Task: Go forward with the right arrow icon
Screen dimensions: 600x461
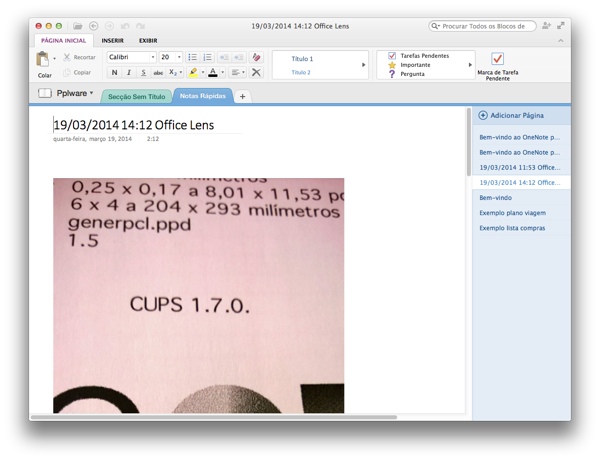Action: coord(109,26)
